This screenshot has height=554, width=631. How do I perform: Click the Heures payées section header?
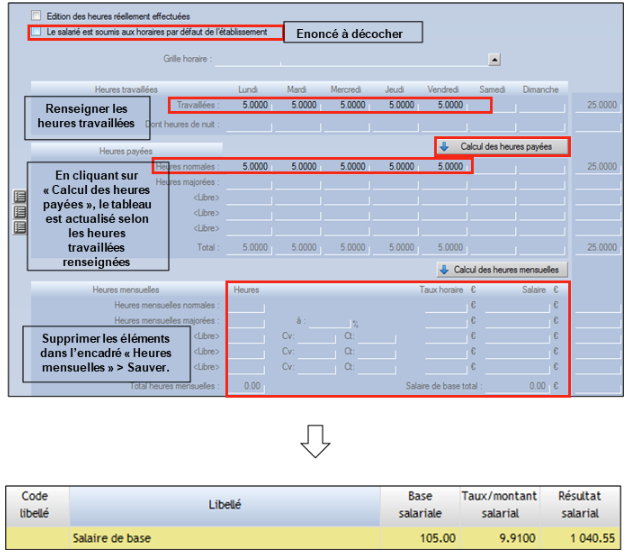coord(126,151)
